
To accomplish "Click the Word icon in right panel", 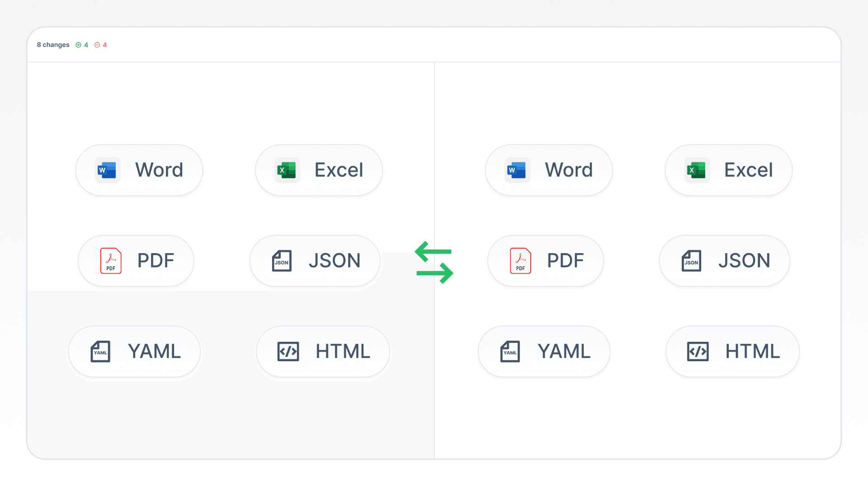I will point(517,170).
